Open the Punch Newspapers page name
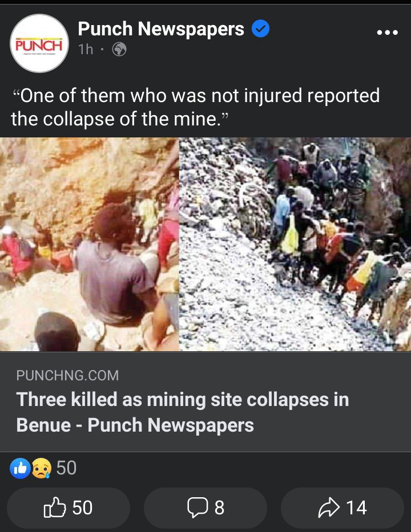 coord(161,29)
